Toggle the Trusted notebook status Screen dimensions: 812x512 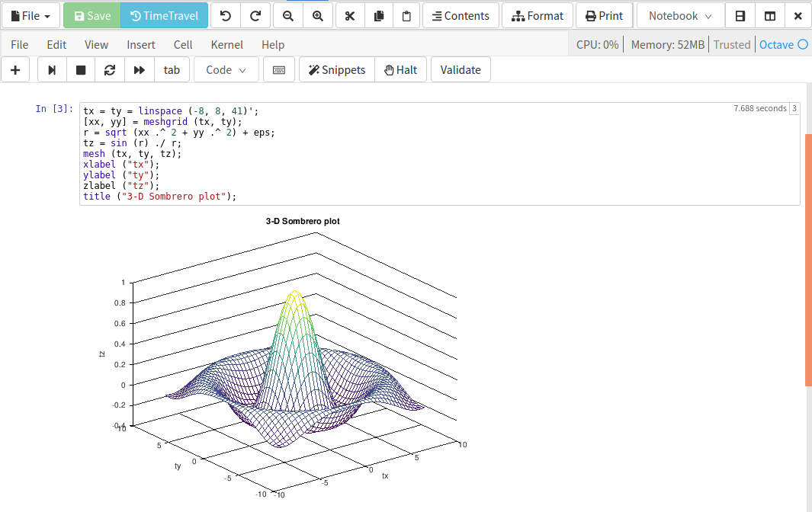(x=732, y=45)
